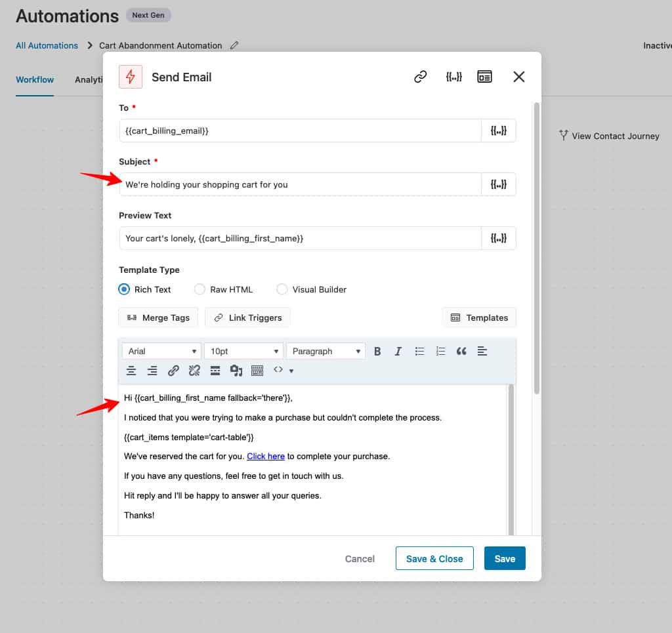Go to All Automations breadcrumb
Image resolution: width=672 pixels, height=633 pixels.
[47, 45]
